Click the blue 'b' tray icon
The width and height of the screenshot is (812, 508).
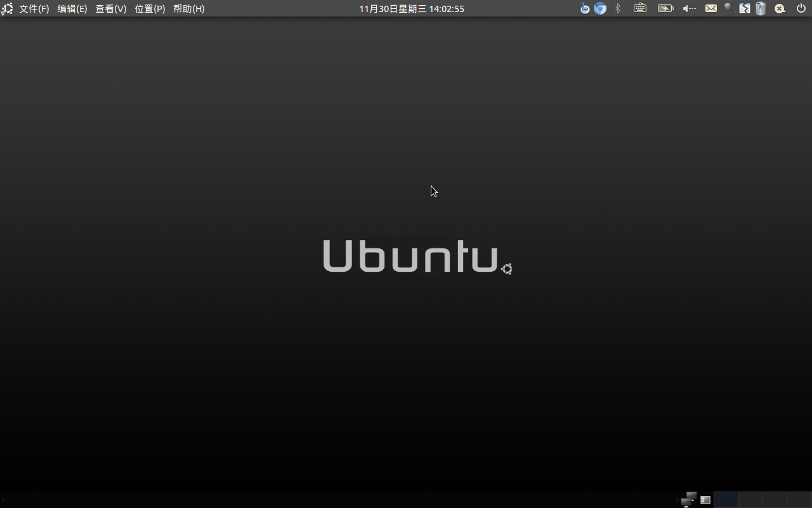pyautogui.click(x=585, y=8)
